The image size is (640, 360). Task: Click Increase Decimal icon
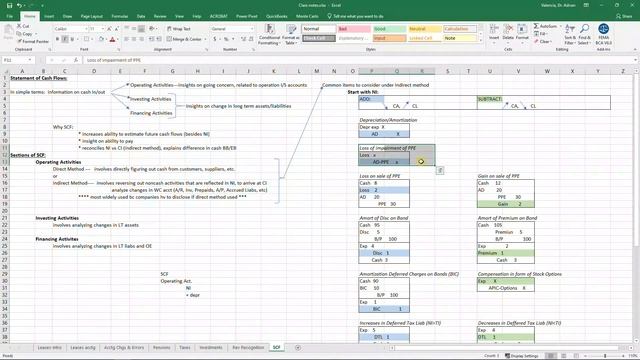243,39
